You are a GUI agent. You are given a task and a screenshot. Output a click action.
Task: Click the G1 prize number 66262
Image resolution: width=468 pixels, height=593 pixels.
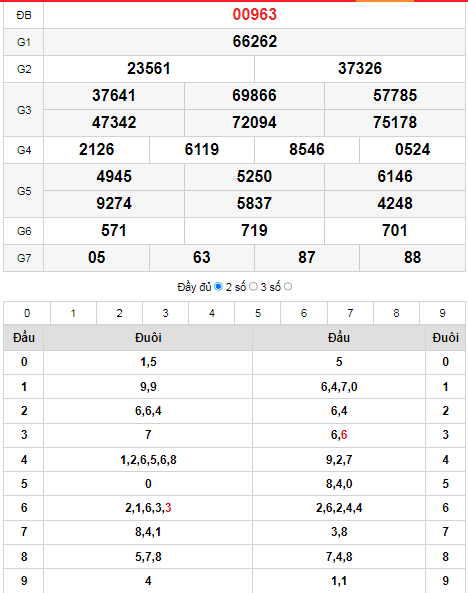pyautogui.click(x=255, y=42)
